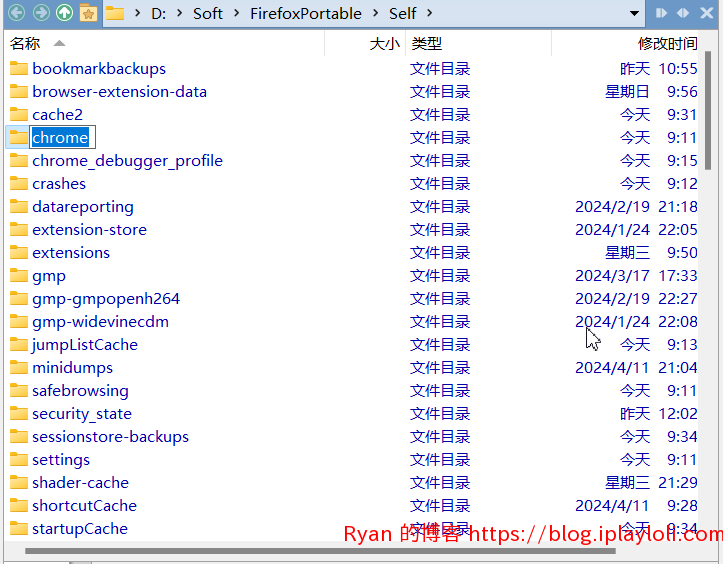Image resolution: width=723 pixels, height=564 pixels.
Task: Select the shader-cache folder icon
Action: (19, 482)
